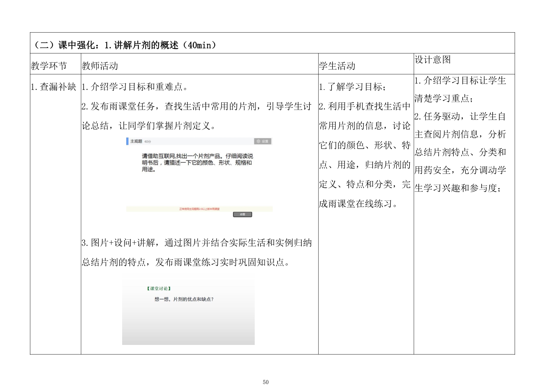Click the 设置 gear settings button
The width and height of the screenshot is (555, 392).
coord(263,141)
